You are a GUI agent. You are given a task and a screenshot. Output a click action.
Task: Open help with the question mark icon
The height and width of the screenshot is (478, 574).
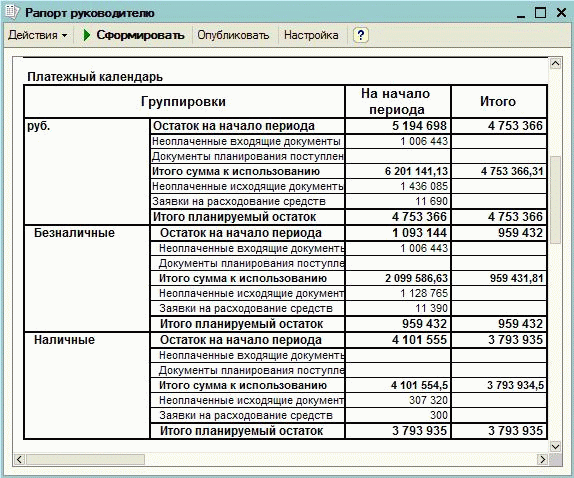[361, 35]
